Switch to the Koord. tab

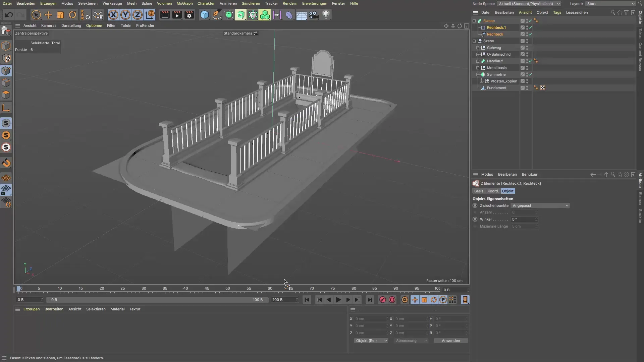click(x=493, y=191)
